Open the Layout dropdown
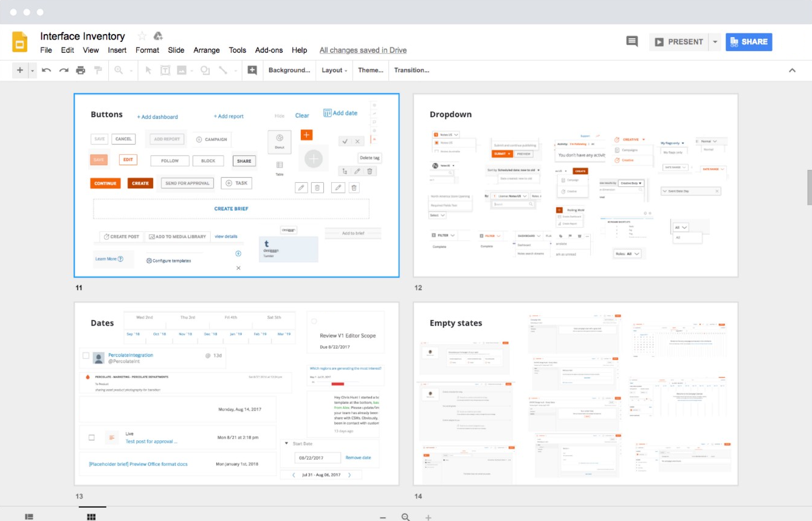812x521 pixels. tap(334, 70)
